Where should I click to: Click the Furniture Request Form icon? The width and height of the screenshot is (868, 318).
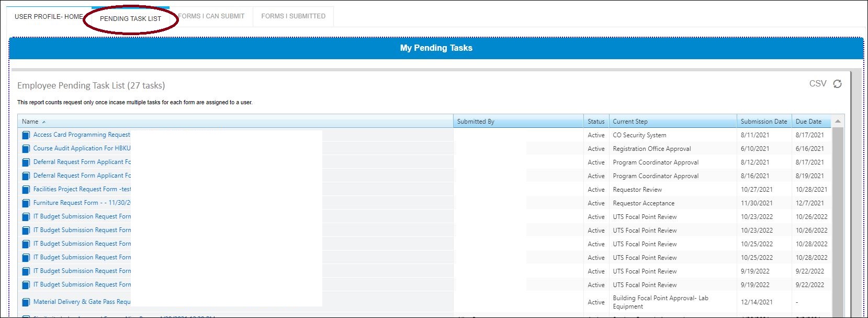(26, 203)
